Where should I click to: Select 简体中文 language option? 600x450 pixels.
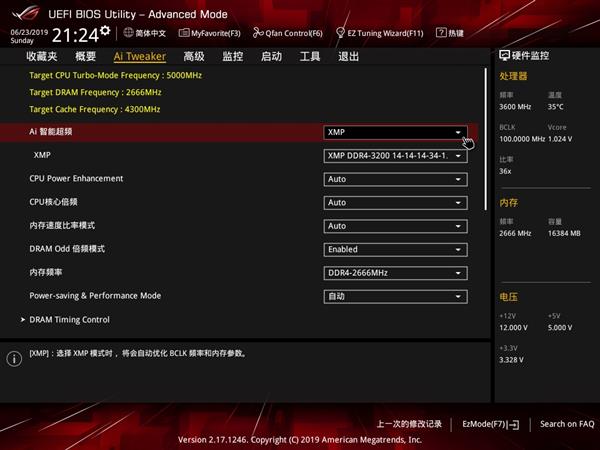(x=150, y=33)
